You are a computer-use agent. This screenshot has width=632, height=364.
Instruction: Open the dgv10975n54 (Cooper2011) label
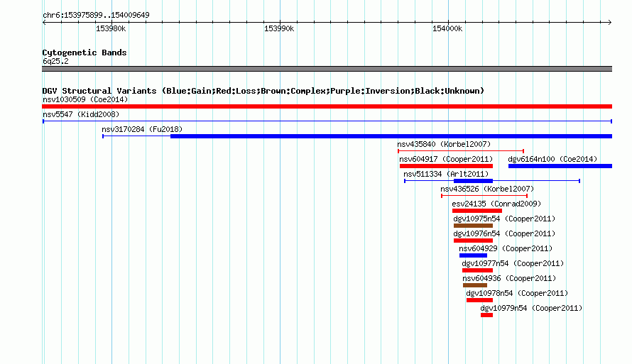click(x=504, y=219)
